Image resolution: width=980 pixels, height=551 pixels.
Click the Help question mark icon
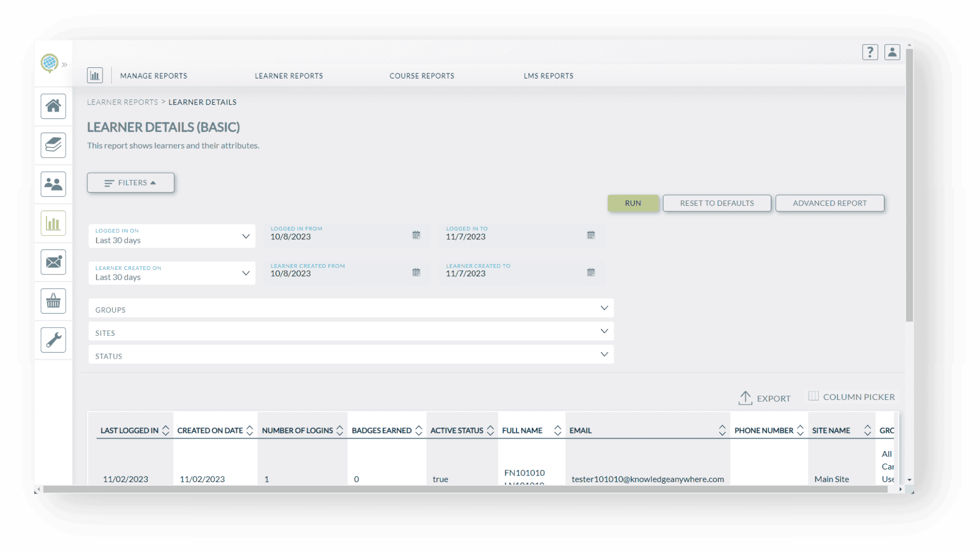click(x=870, y=52)
